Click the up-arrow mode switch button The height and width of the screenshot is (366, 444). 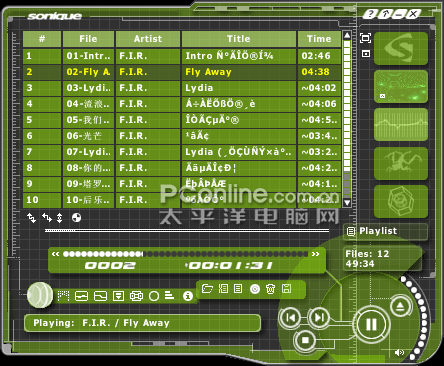click(x=385, y=14)
